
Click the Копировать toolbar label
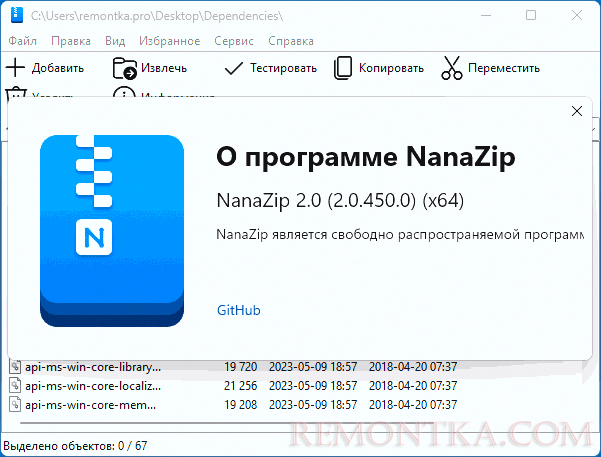[391, 68]
